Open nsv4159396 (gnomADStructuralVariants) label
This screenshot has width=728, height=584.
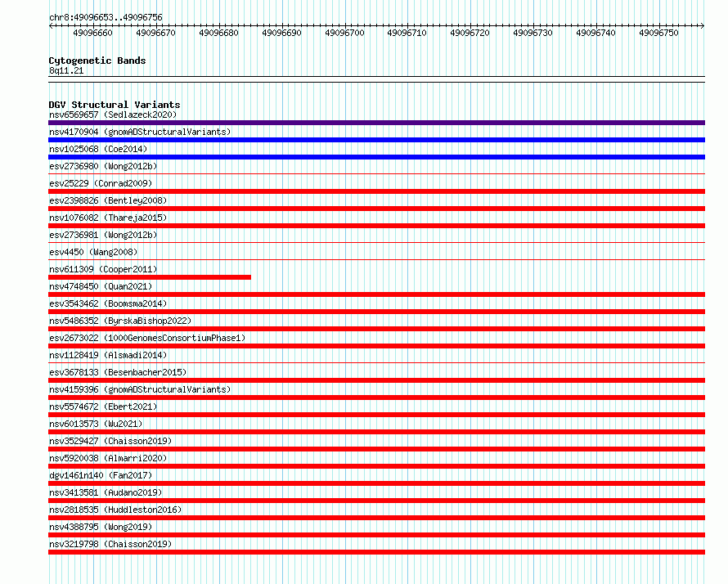[x=140, y=389]
